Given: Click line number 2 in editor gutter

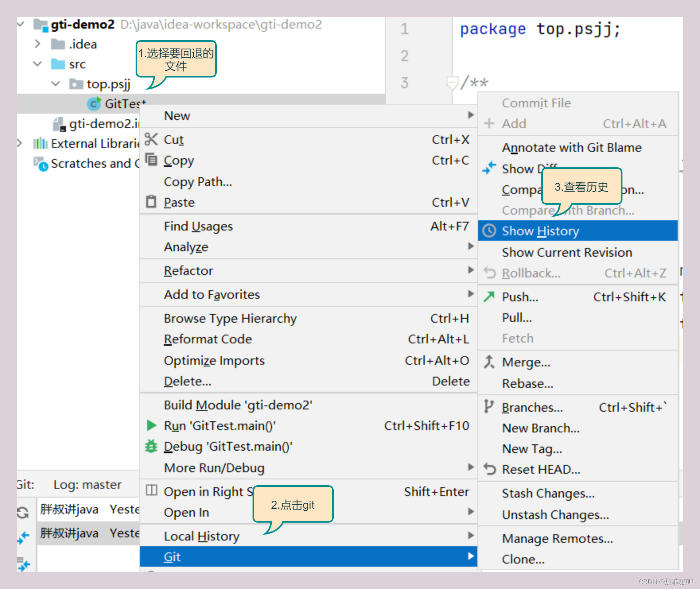Looking at the screenshot, I should pyautogui.click(x=404, y=56).
